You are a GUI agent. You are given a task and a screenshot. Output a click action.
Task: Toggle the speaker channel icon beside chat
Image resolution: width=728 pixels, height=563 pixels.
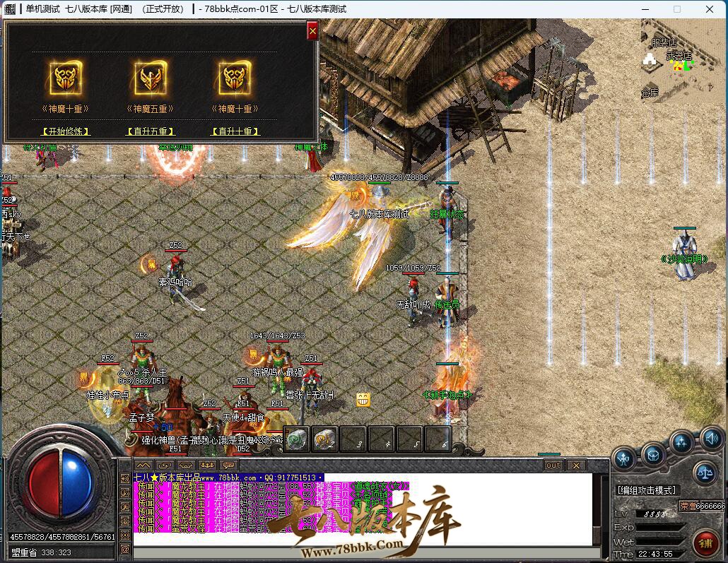pyautogui.click(x=125, y=478)
